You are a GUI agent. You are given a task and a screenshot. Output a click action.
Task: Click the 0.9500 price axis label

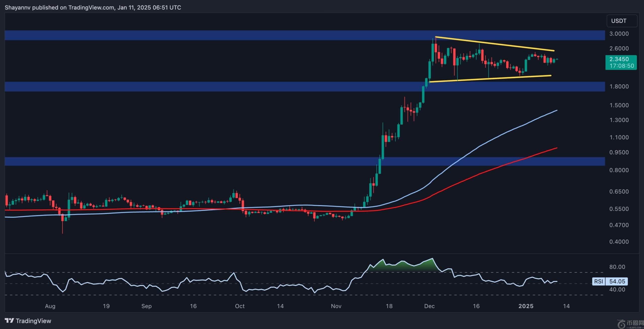(619, 152)
